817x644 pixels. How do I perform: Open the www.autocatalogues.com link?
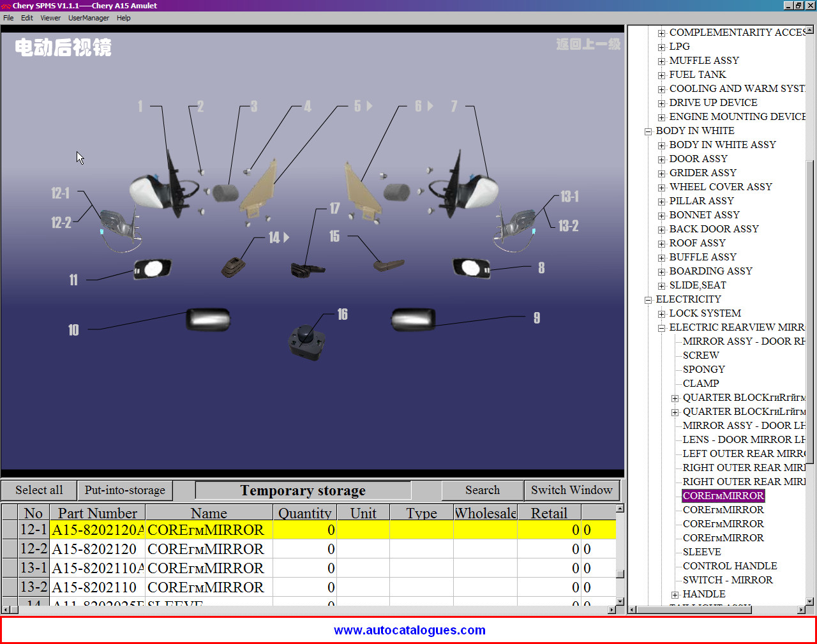click(x=409, y=630)
